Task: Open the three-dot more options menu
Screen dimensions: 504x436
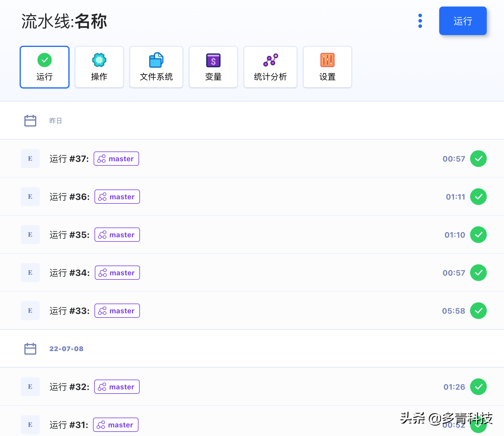Action: [x=420, y=21]
